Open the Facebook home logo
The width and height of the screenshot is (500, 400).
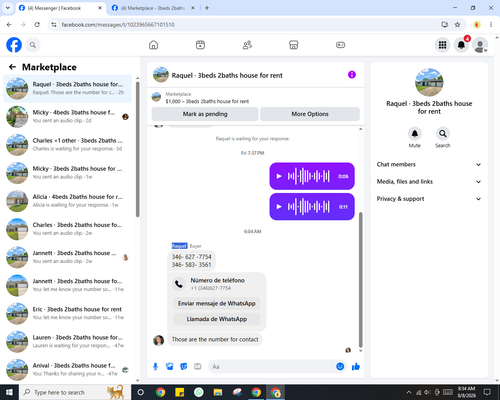point(14,45)
